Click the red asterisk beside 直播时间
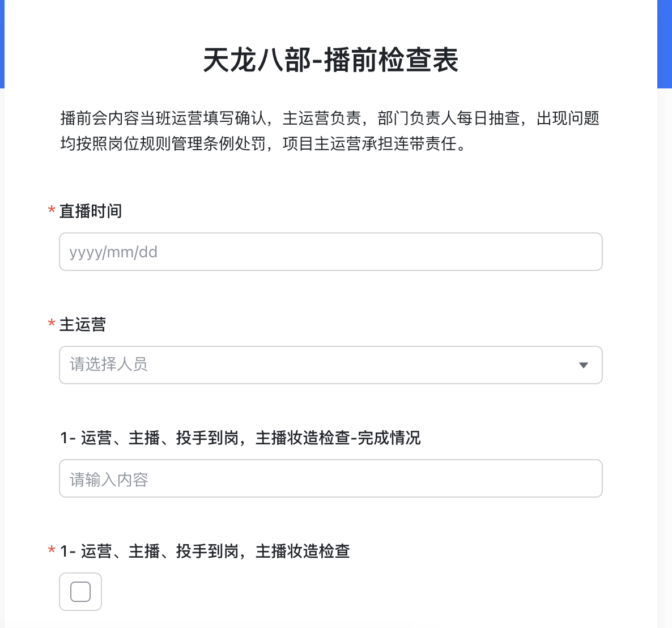Image resolution: width=672 pixels, height=628 pixels. 52,211
